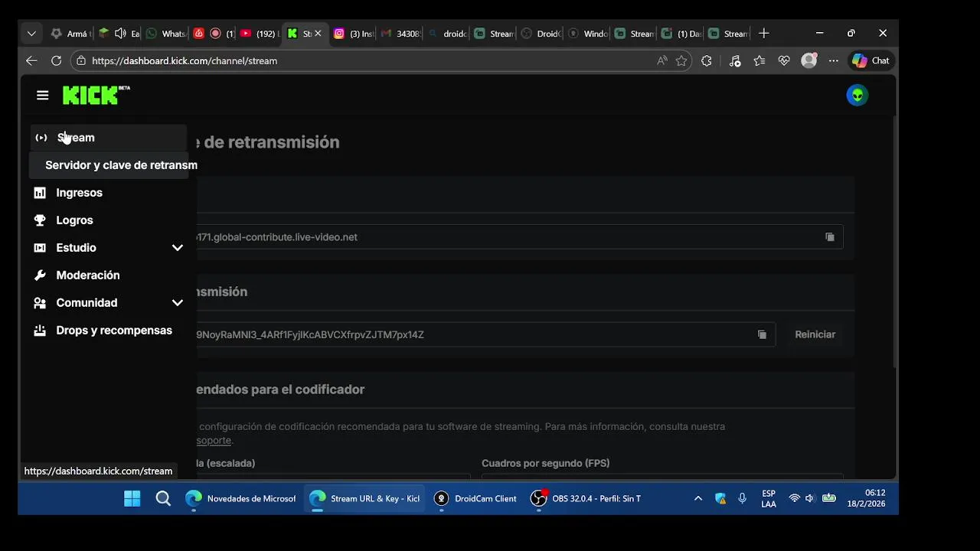Click the server URL text field
This screenshot has height=551, width=980.
(x=519, y=237)
